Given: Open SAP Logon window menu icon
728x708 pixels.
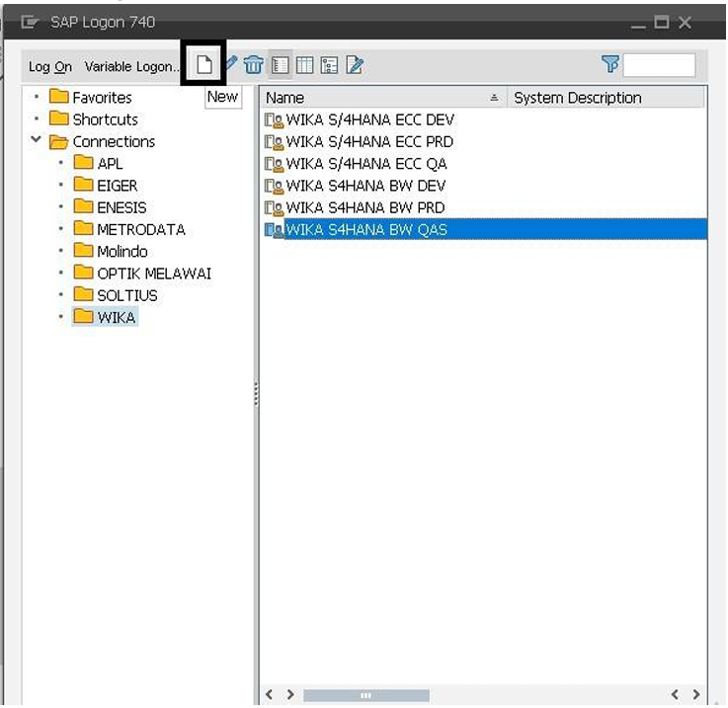Looking at the screenshot, I should pyautogui.click(x=30, y=22).
